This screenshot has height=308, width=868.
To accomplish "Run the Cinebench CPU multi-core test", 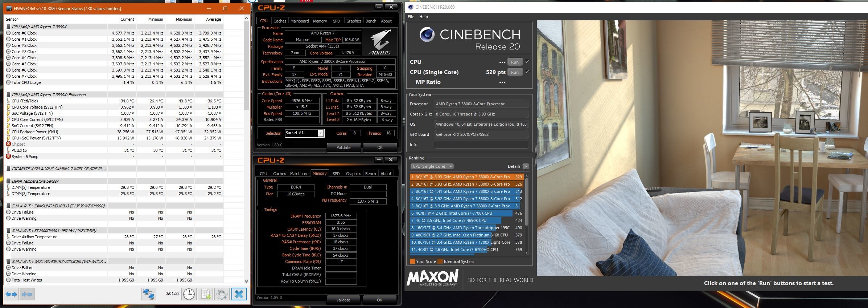I will click(x=515, y=62).
